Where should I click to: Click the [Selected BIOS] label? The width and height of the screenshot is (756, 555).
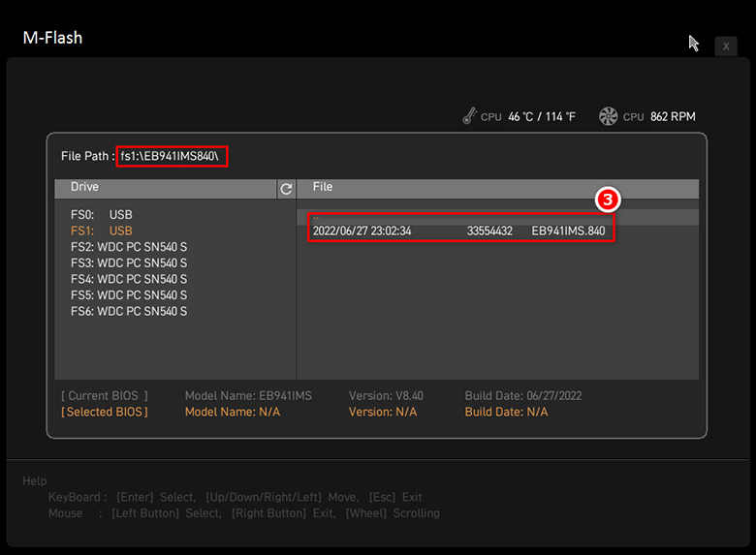(104, 412)
